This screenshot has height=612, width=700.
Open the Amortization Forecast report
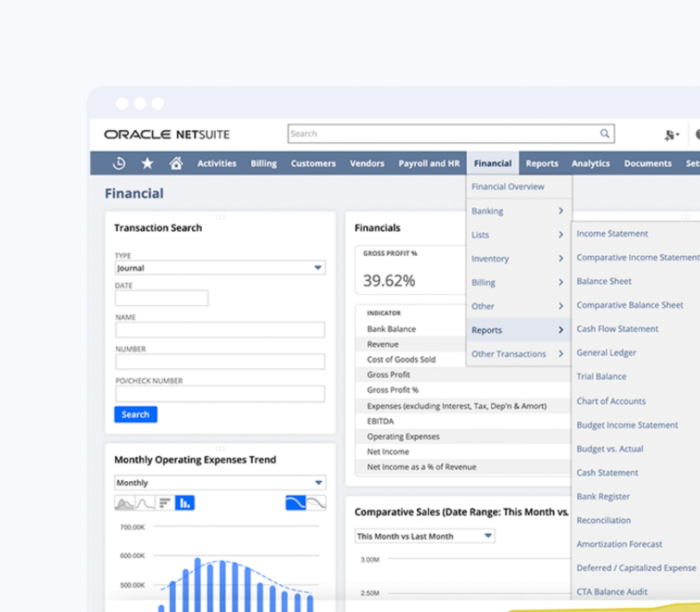[x=619, y=544]
